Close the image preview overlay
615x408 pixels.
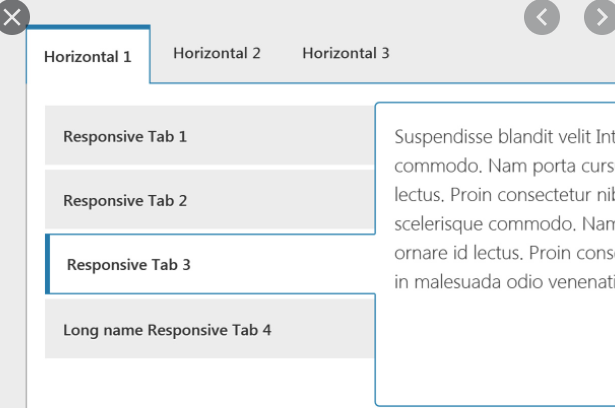coord(11,16)
